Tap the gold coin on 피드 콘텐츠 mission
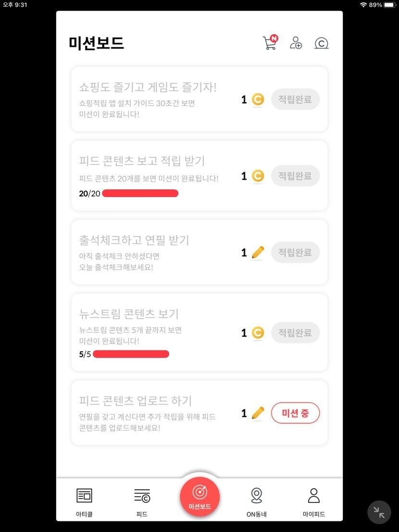 (258, 176)
